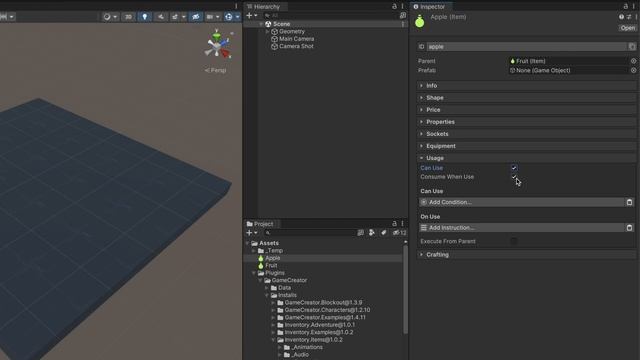Toggle Persp projection label
640x360 pixels.
coord(216,70)
